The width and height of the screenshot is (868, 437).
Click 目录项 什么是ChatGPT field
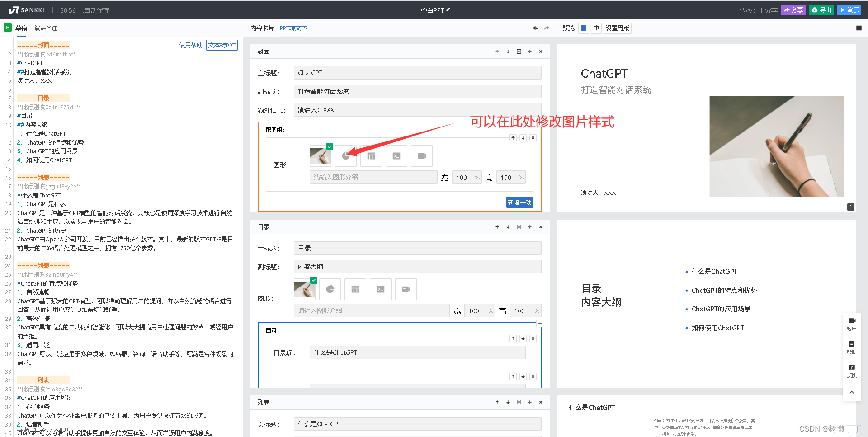tap(418, 352)
